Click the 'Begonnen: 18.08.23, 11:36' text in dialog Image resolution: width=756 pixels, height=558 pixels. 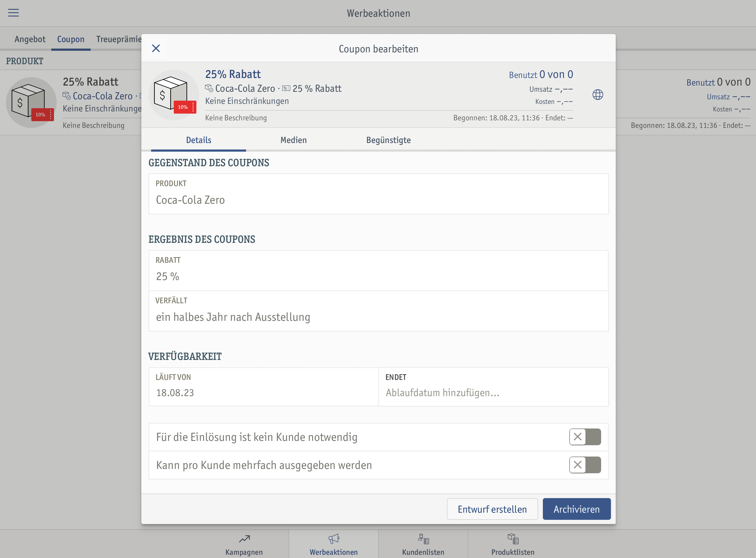pyautogui.click(x=496, y=118)
